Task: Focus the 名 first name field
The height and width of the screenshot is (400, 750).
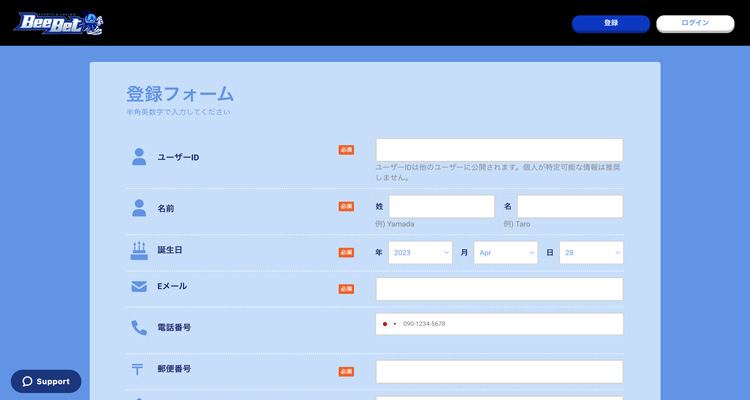Action: pyautogui.click(x=570, y=206)
